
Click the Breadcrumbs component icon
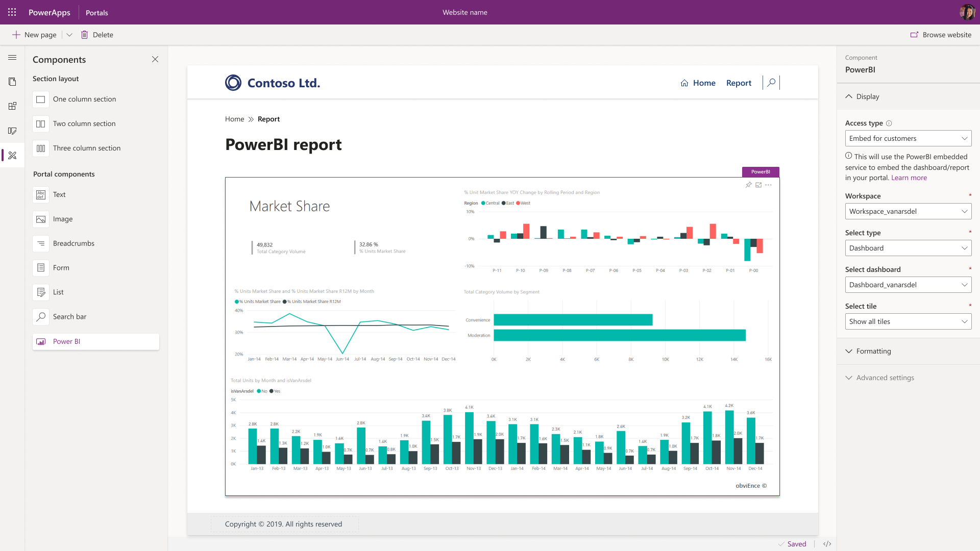click(40, 243)
